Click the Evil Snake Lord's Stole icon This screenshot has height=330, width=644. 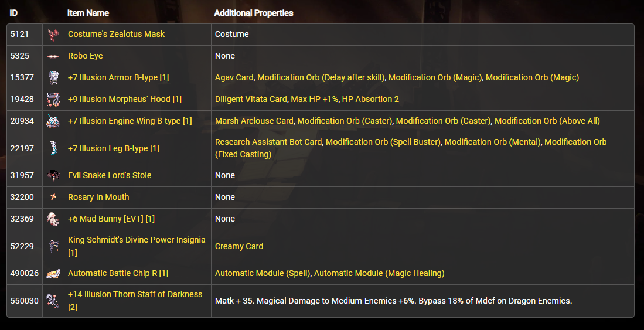[53, 176]
